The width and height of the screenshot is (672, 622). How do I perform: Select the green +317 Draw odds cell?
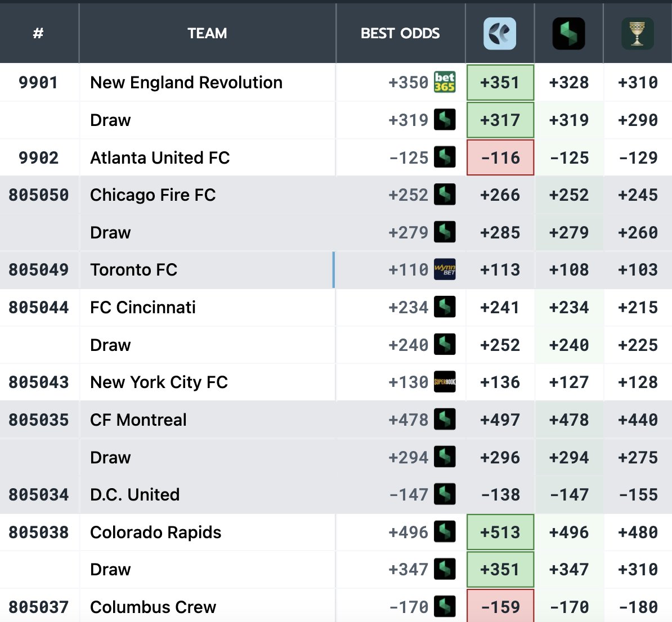tap(500, 120)
